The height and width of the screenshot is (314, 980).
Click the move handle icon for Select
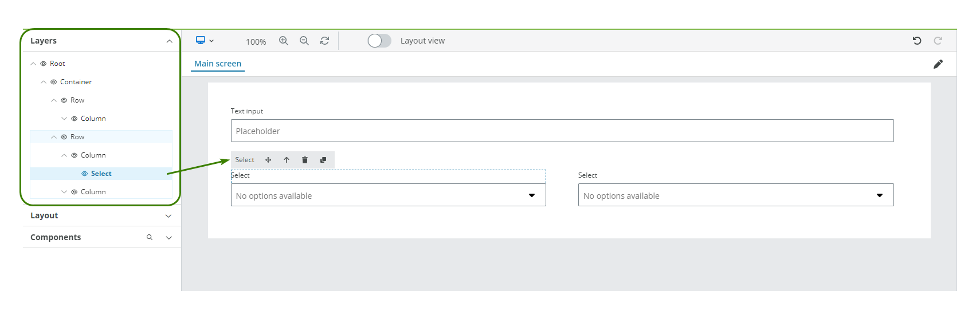coord(268,160)
